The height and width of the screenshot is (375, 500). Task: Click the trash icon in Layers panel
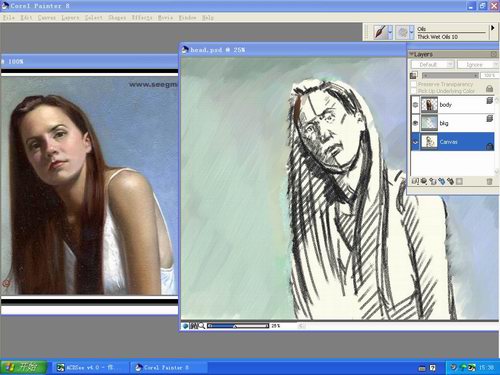pyautogui.click(x=489, y=182)
